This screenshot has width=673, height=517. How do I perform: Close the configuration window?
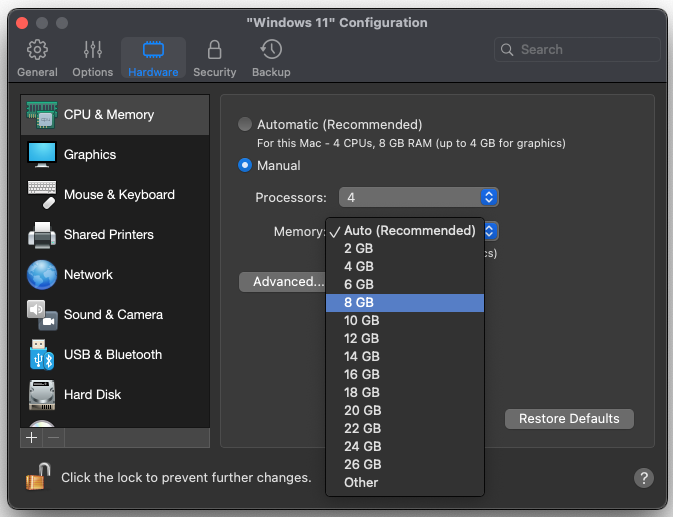pyautogui.click(x=22, y=23)
